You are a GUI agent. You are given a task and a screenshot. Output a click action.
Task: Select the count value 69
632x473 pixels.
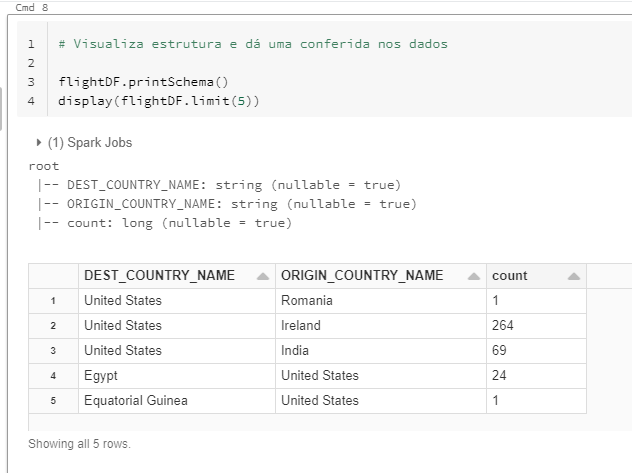pos(499,351)
